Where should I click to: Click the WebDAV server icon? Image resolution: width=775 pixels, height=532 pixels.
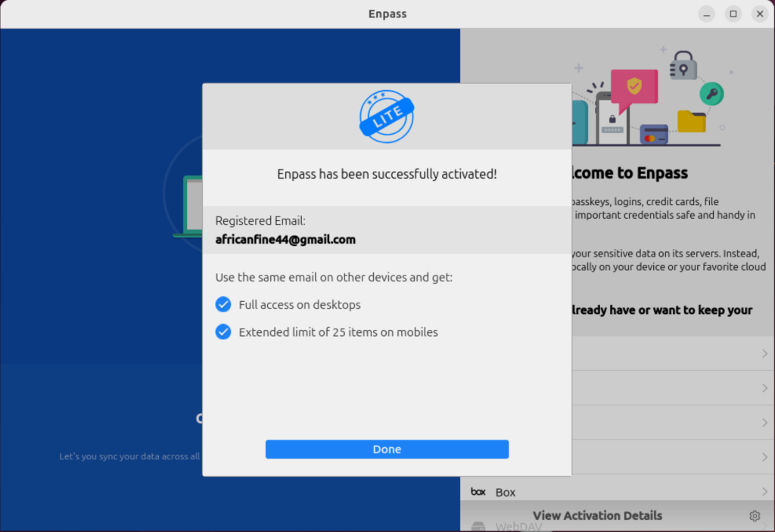478,524
